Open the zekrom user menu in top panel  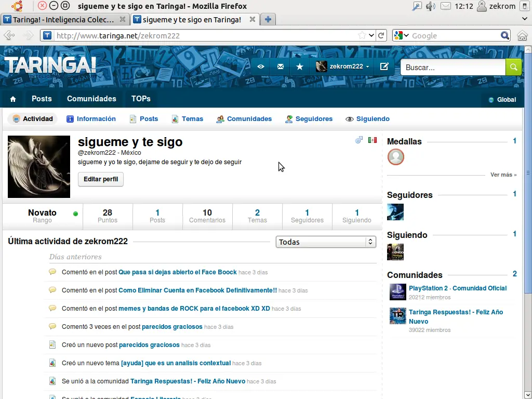coord(496,6)
